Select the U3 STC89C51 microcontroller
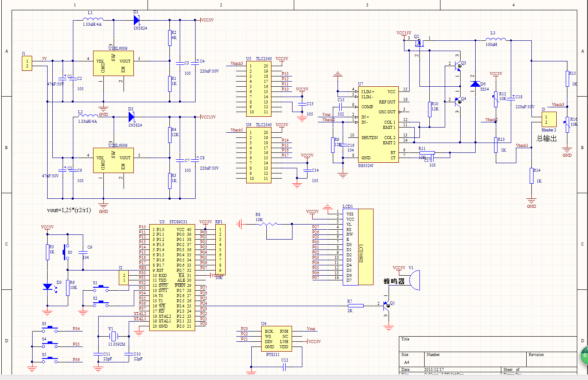588x380 pixels. click(x=172, y=277)
